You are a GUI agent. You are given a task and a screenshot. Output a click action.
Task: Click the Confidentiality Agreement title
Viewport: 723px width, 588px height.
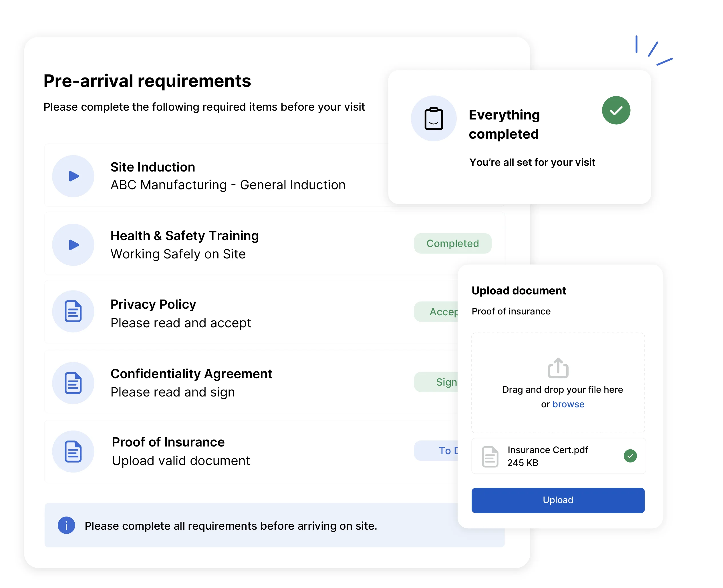coord(191,374)
